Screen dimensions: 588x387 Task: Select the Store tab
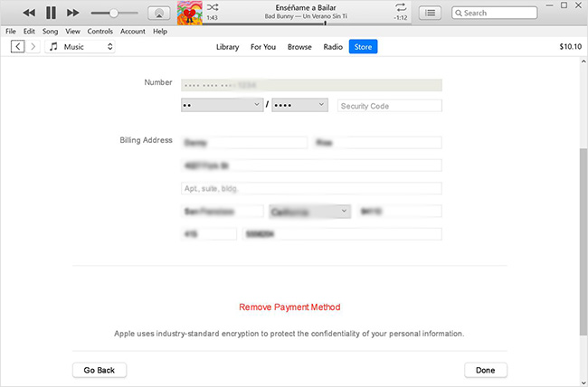click(x=363, y=47)
